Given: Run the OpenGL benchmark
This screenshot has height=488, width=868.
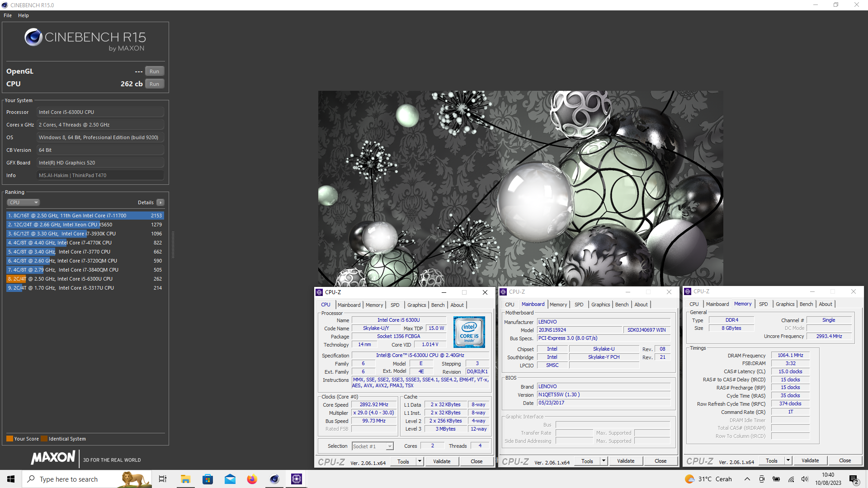Looking at the screenshot, I should [154, 71].
